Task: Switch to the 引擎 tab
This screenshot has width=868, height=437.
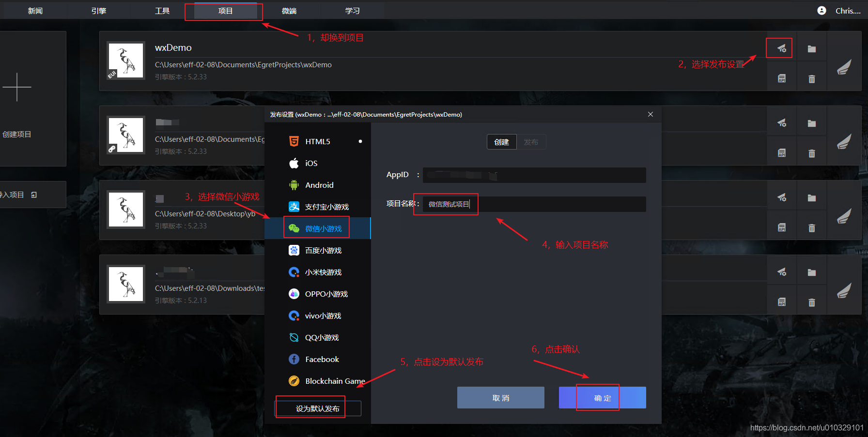Action: (x=99, y=11)
